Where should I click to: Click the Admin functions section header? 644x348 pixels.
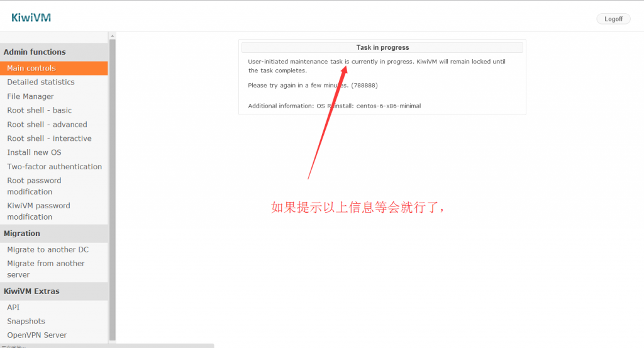[54, 52]
